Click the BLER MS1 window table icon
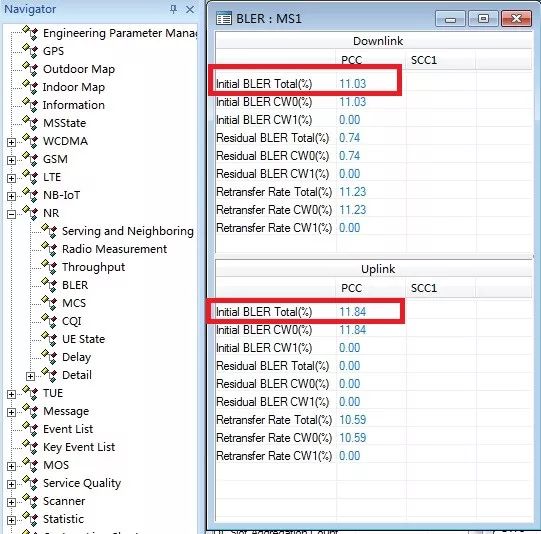Viewport: 541px width, 534px height. [x=224, y=18]
